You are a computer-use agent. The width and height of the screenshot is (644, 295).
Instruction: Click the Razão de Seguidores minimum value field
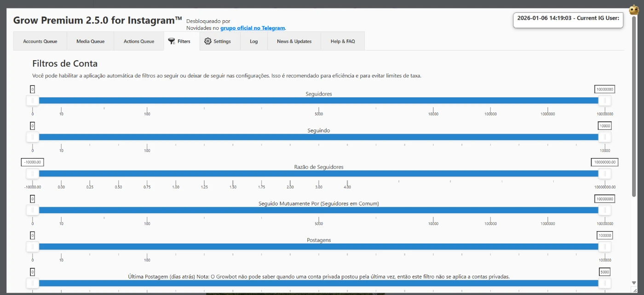click(32, 162)
